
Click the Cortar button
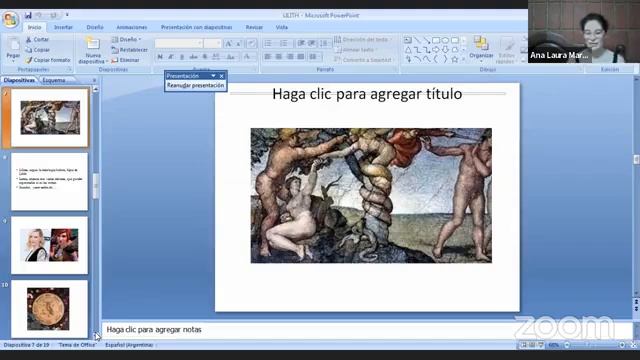click(x=37, y=40)
